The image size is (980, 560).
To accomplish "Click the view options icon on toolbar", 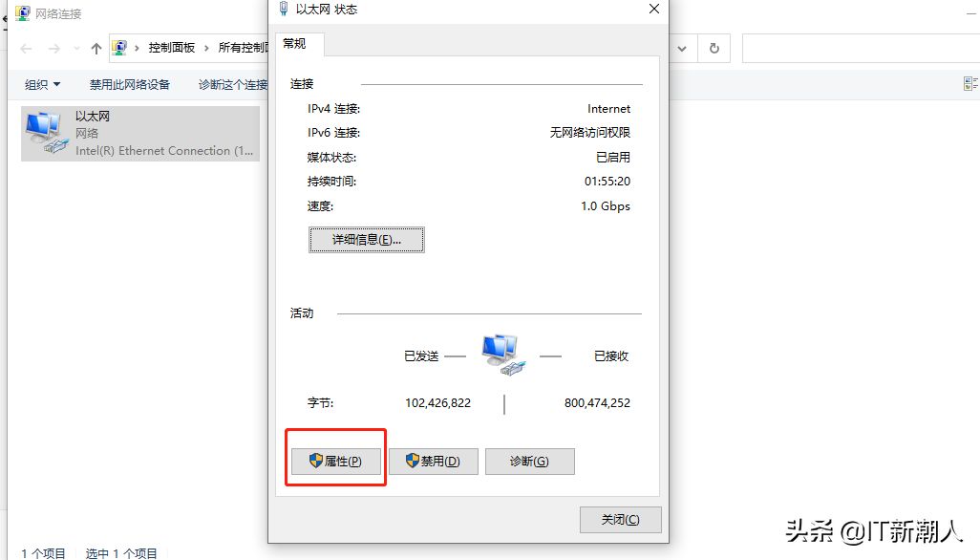I will click(x=971, y=84).
